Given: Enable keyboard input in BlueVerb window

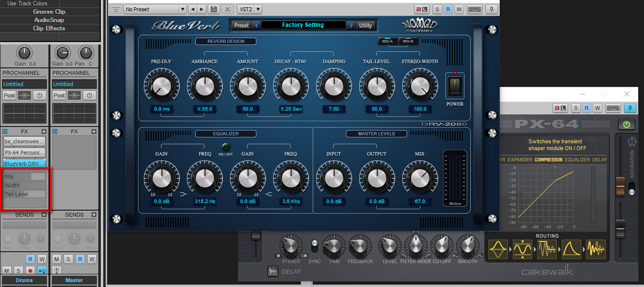Looking at the screenshot, I should [x=474, y=9].
